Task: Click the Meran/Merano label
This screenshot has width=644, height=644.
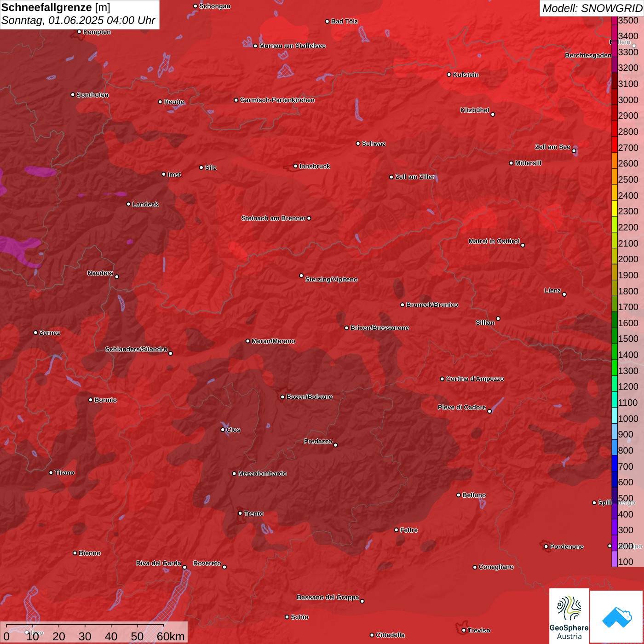Action: pyautogui.click(x=274, y=341)
